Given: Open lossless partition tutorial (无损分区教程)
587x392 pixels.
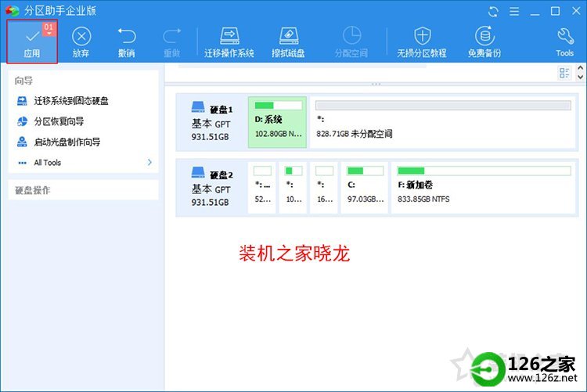Looking at the screenshot, I should [x=422, y=42].
